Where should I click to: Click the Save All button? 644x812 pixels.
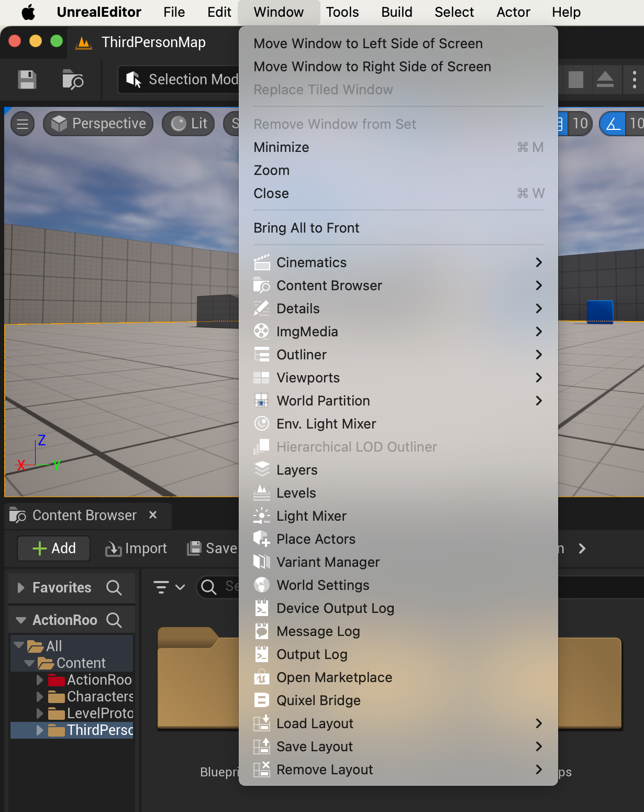coord(213,548)
